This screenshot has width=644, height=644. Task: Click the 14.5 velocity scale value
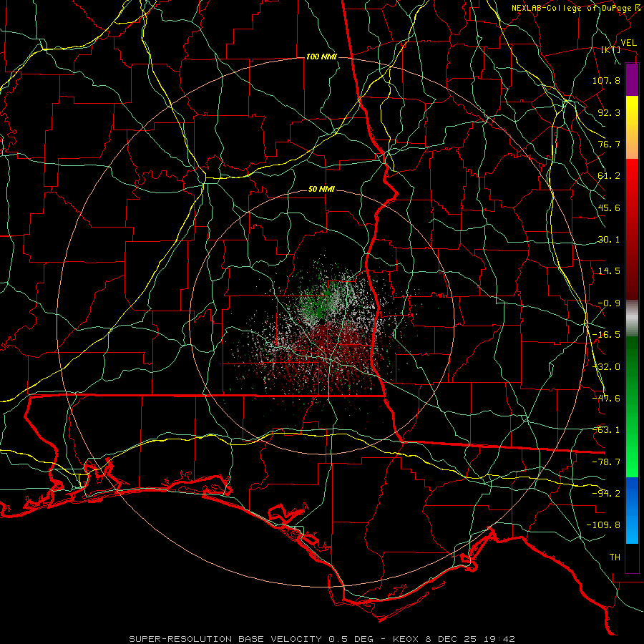[x=609, y=271]
